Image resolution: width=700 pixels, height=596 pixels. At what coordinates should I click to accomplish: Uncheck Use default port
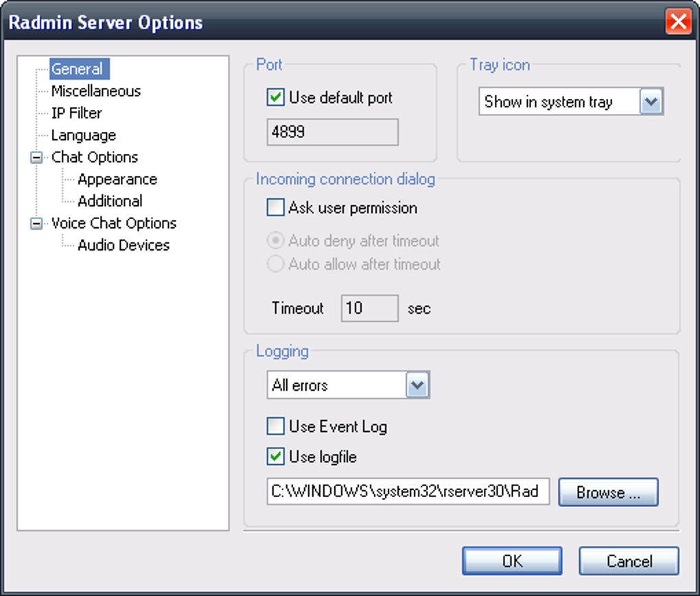tap(275, 98)
